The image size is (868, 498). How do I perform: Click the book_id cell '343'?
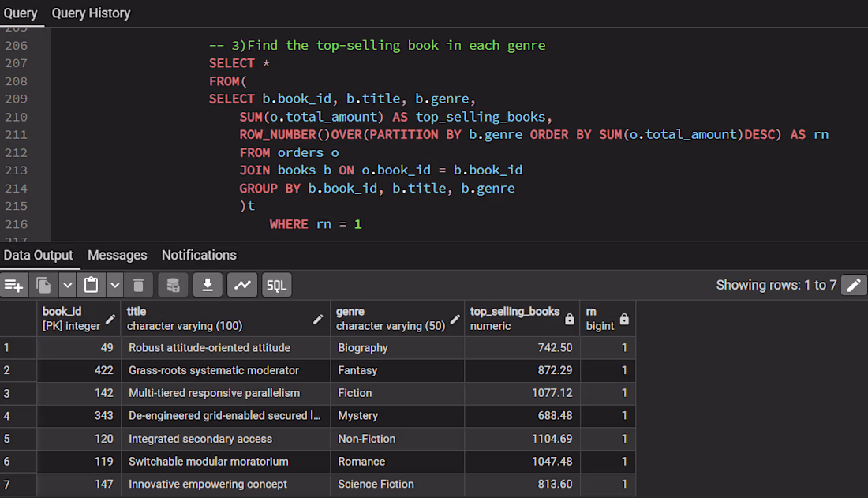[x=79, y=416]
